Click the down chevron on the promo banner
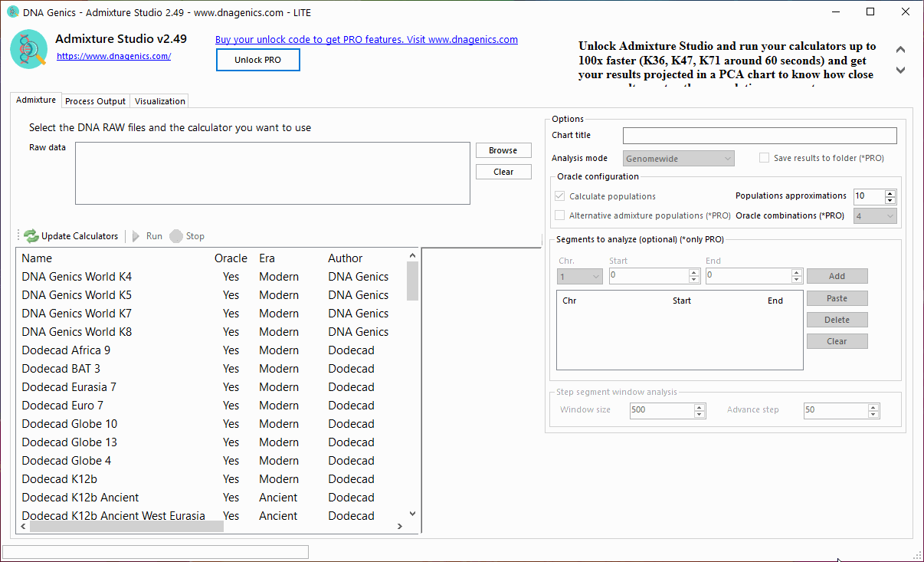 tap(900, 70)
